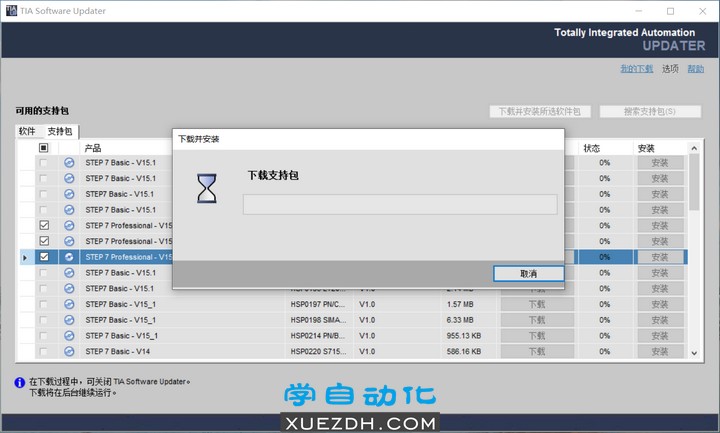
Task: Click the 'HSP0198 SIMA...' cell
Action: coord(318,320)
